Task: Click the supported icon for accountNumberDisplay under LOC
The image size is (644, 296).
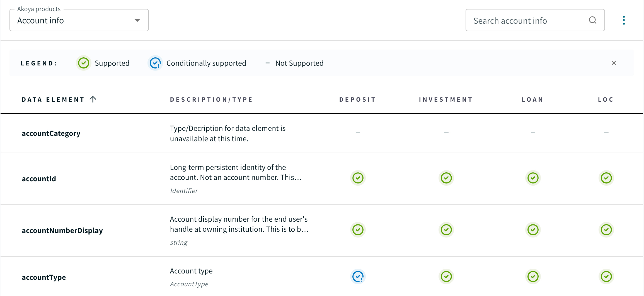Action: [x=606, y=230]
